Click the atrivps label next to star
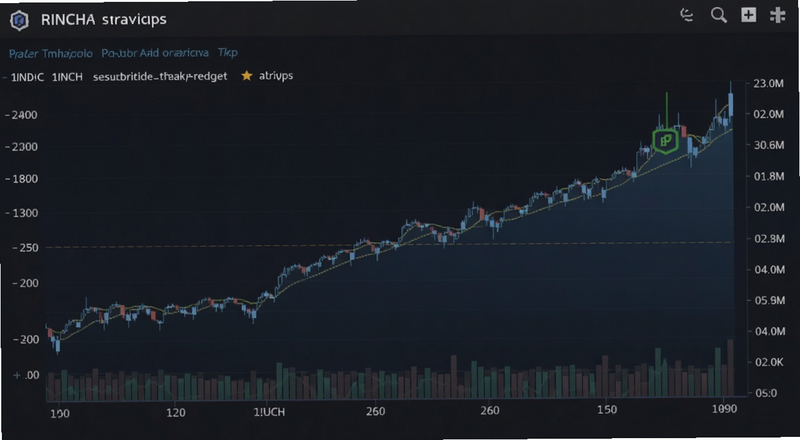The height and width of the screenshot is (440, 800). [x=276, y=77]
